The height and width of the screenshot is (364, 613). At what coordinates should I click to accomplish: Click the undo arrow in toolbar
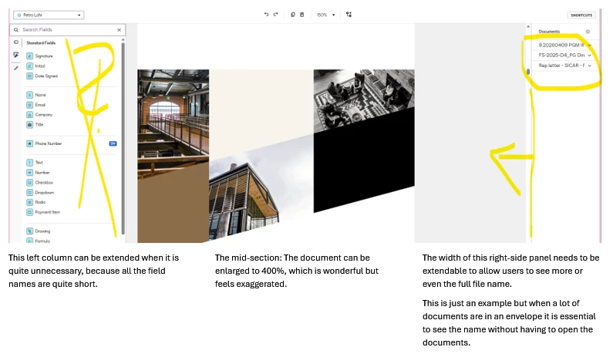266,15
